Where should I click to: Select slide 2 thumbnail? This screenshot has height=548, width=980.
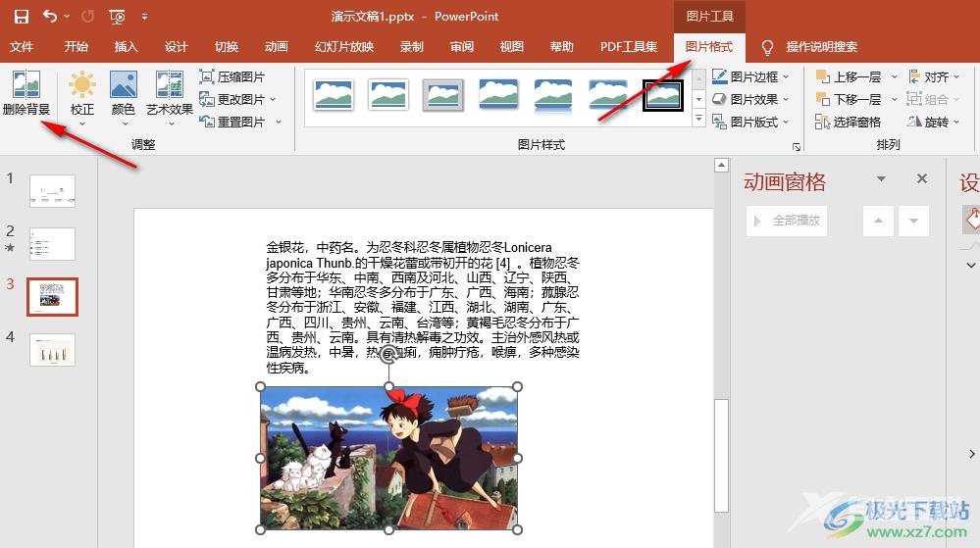pos(53,244)
